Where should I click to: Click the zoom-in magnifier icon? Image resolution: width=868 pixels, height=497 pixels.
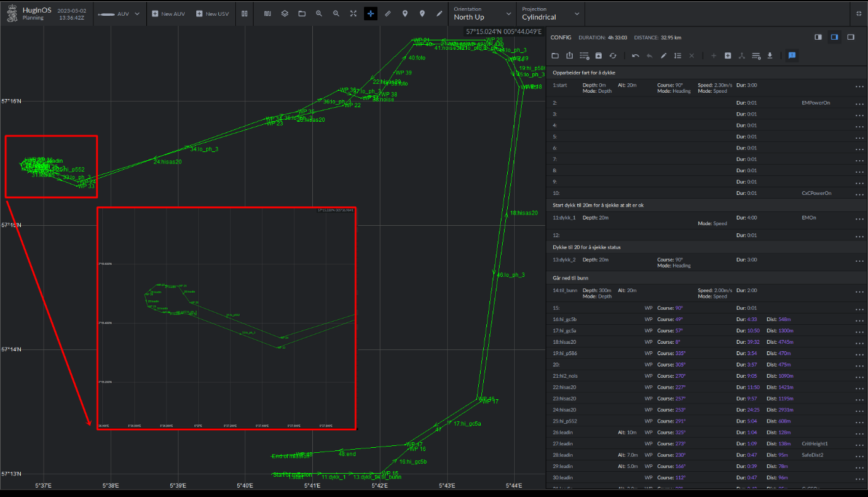(x=319, y=13)
